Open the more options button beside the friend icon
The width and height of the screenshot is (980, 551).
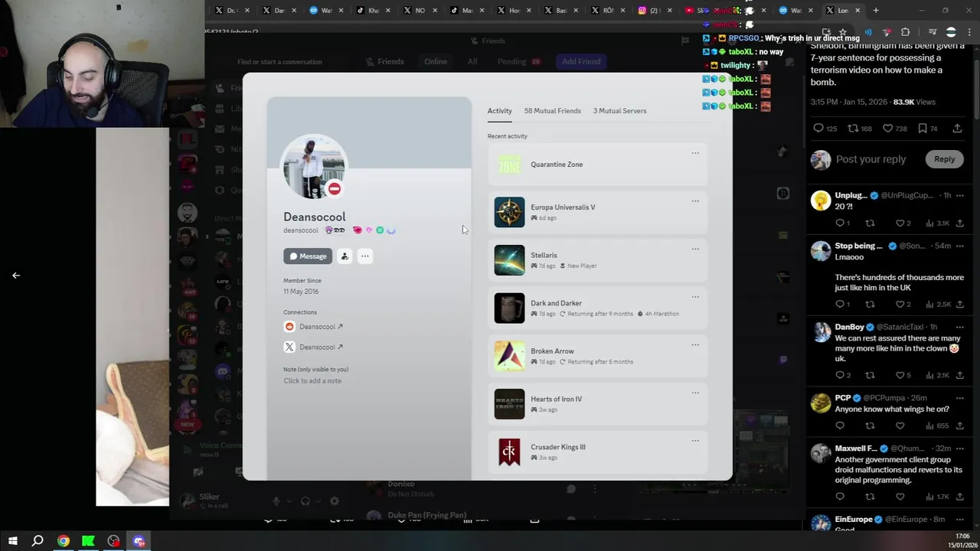pyautogui.click(x=365, y=256)
